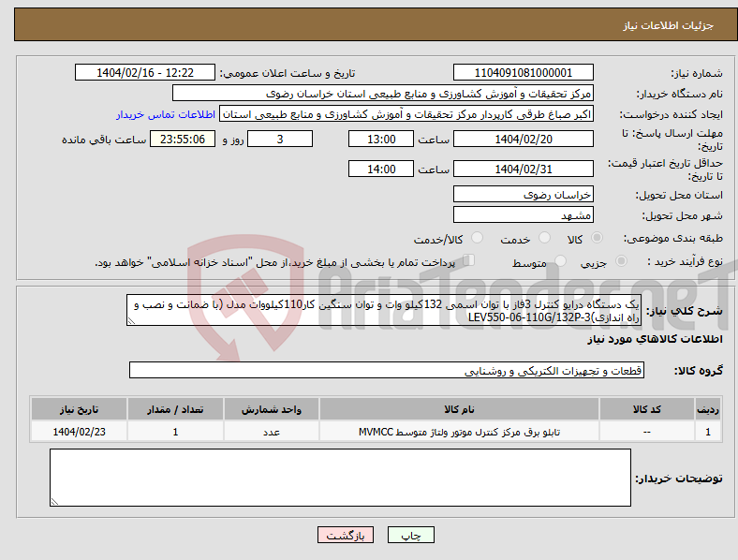Click the ردیف column header

pos(707,409)
